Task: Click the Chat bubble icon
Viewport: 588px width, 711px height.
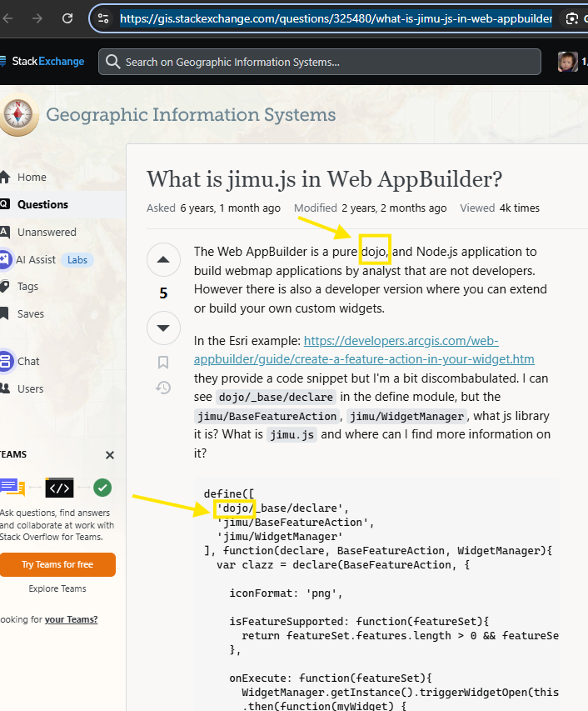Action: tap(5, 362)
